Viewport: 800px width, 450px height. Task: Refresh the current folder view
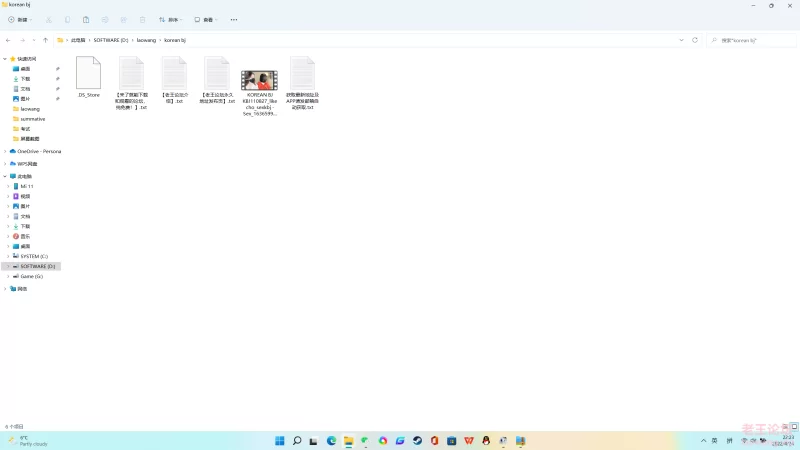click(x=695, y=40)
